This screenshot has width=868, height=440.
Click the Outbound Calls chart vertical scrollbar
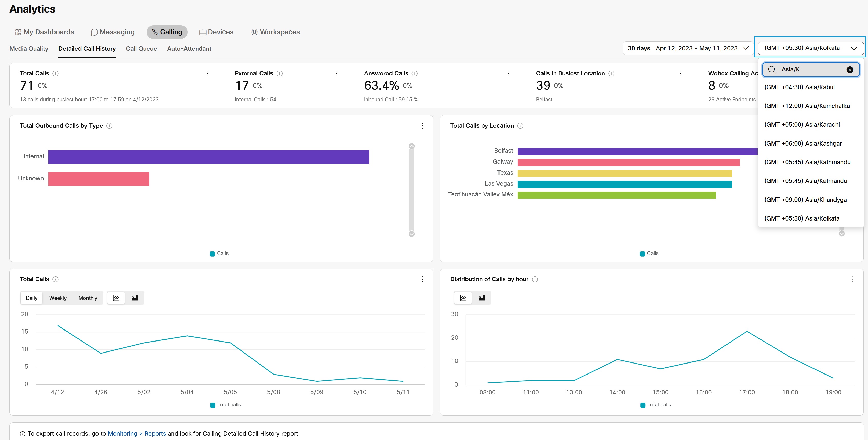point(411,190)
